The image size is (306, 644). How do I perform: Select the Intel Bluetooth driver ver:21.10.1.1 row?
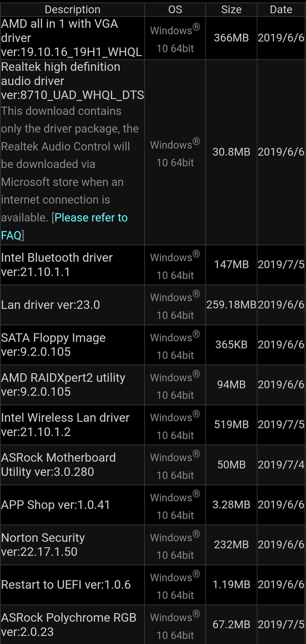(57, 265)
